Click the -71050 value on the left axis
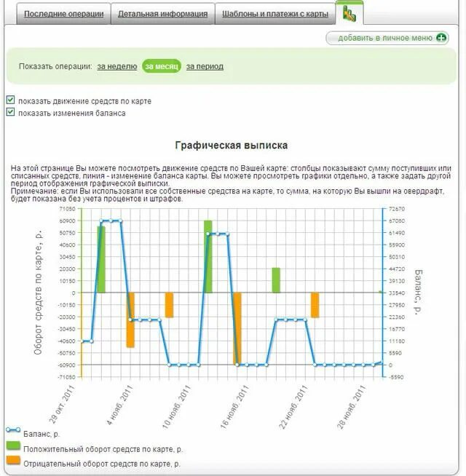The height and width of the screenshot is (476, 466). (x=66, y=377)
